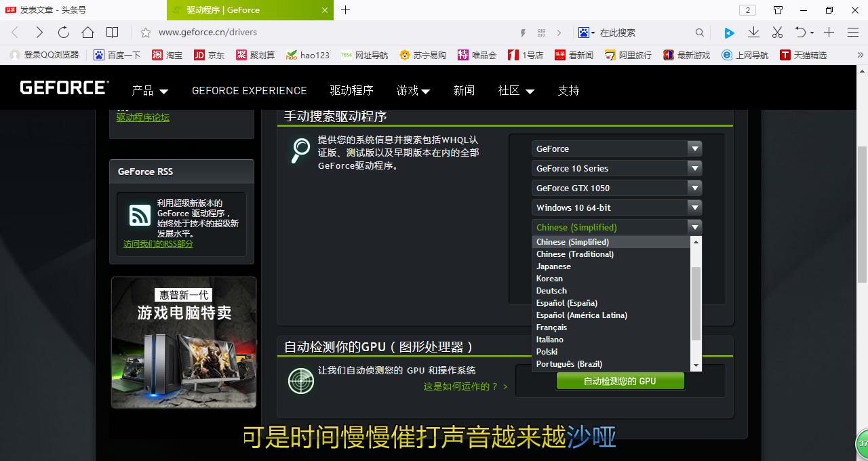
Task: Expand the Windows 10 64-bit dropdown
Action: [694, 207]
